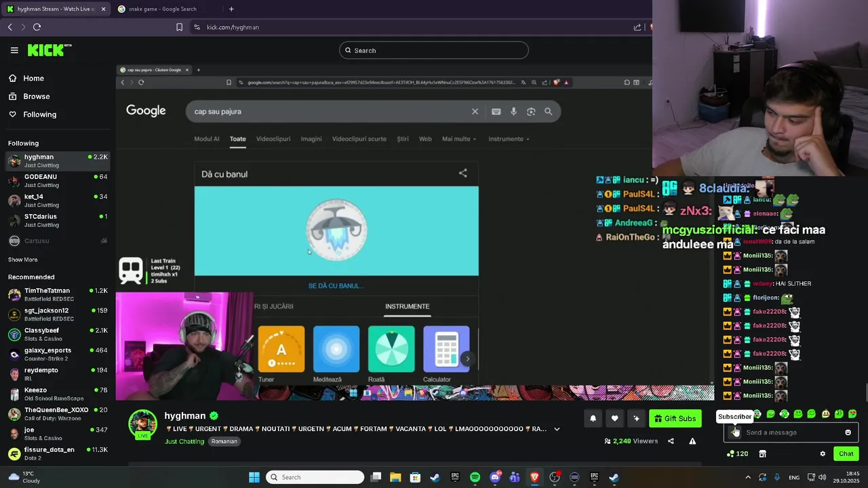Open the Just Chatting category link
Screen dimensions: 868x488
point(184,441)
